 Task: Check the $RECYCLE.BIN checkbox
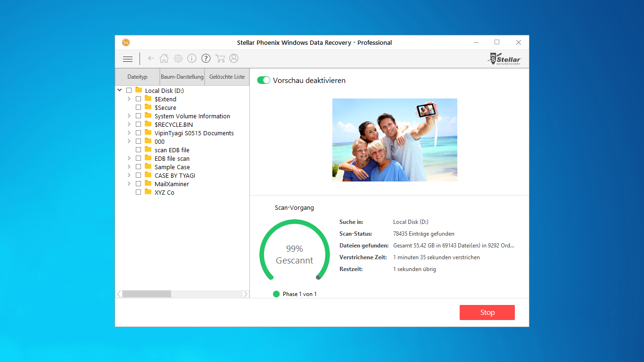click(x=138, y=124)
